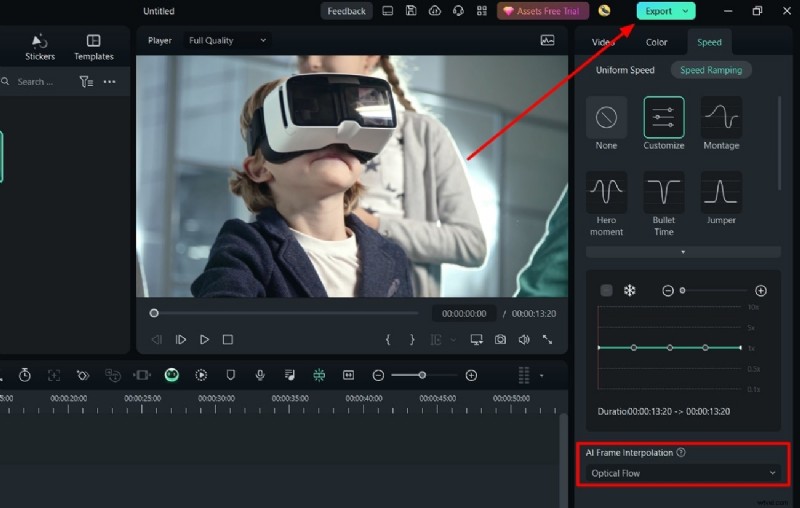The height and width of the screenshot is (508, 800).
Task: Click the marker shield icon
Action: coord(231,375)
